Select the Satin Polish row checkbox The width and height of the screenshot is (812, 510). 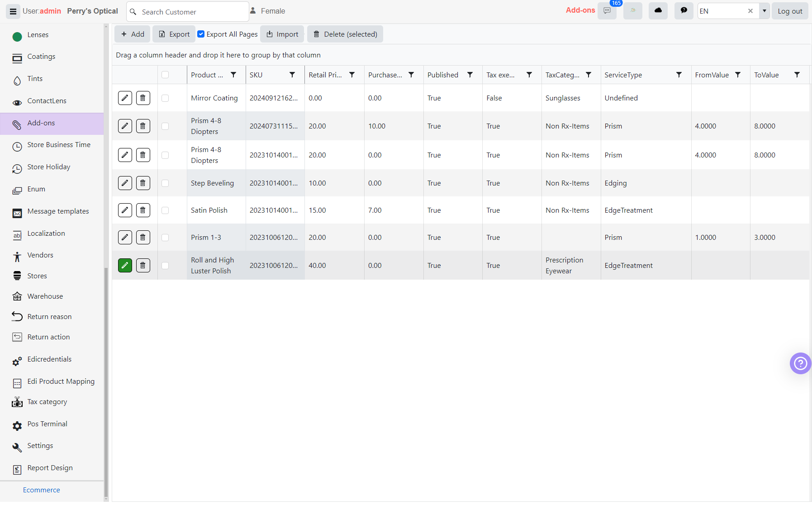165,210
